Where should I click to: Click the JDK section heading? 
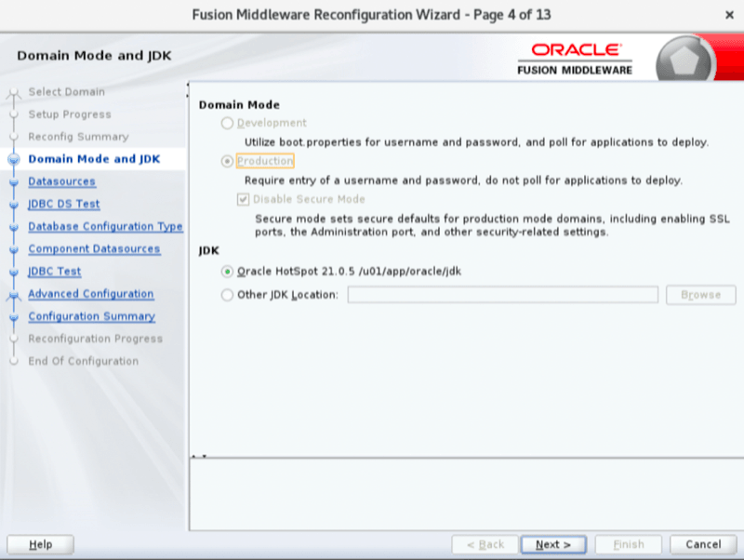click(208, 250)
